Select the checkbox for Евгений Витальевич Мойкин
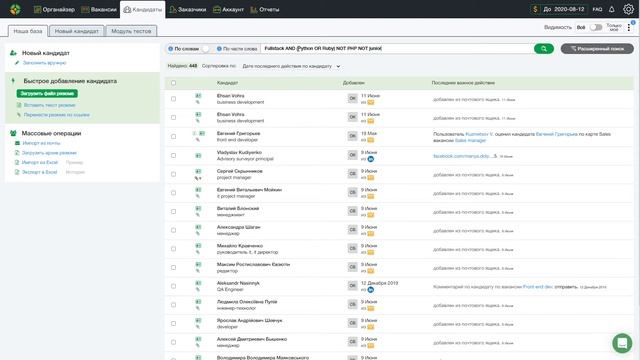This screenshot has width=640, height=360. (x=173, y=193)
